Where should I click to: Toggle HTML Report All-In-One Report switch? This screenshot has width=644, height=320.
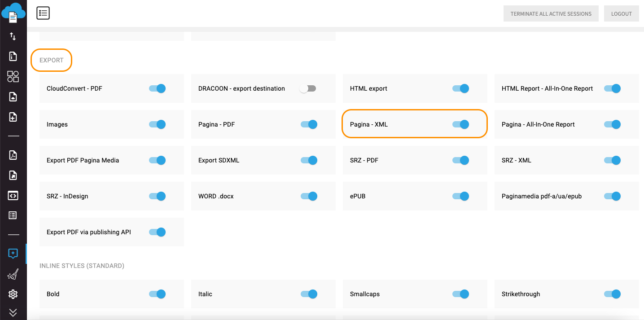click(x=613, y=88)
